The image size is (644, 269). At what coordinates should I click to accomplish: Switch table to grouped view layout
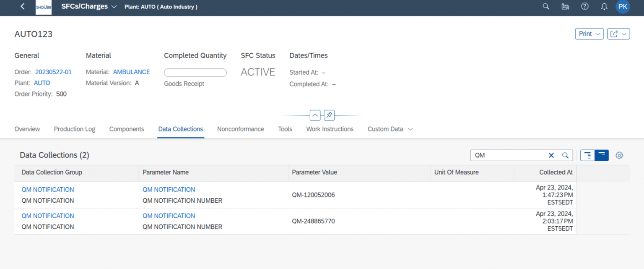click(x=587, y=155)
